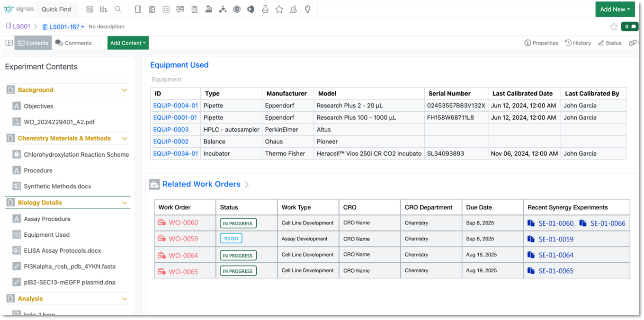Image resolution: width=644 pixels, height=320 pixels.
Task: Click the Quick Find search field
Action: click(56, 9)
